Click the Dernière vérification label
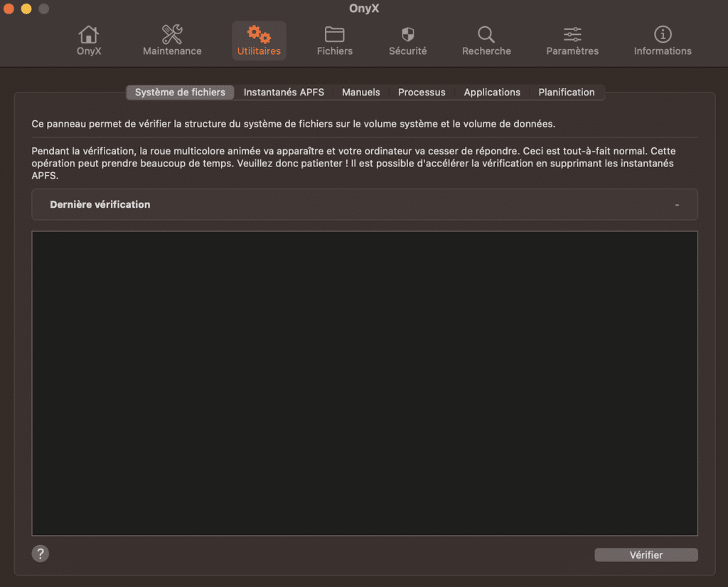 100,204
